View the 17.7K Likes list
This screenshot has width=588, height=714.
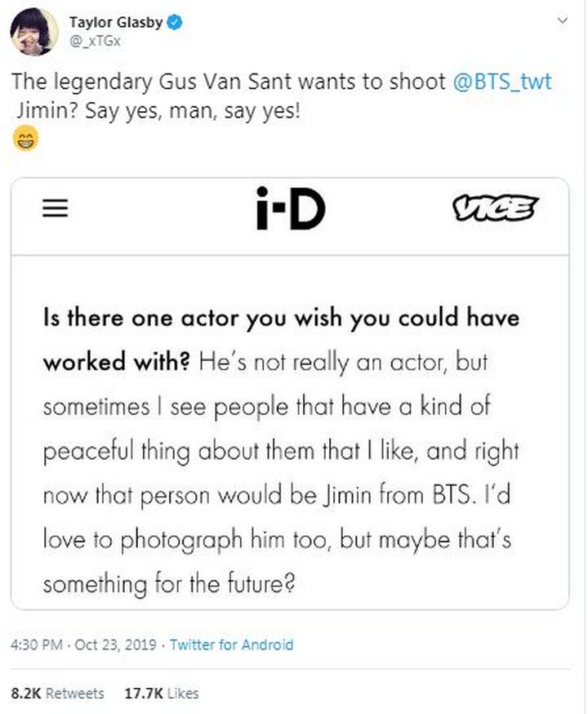point(161,693)
